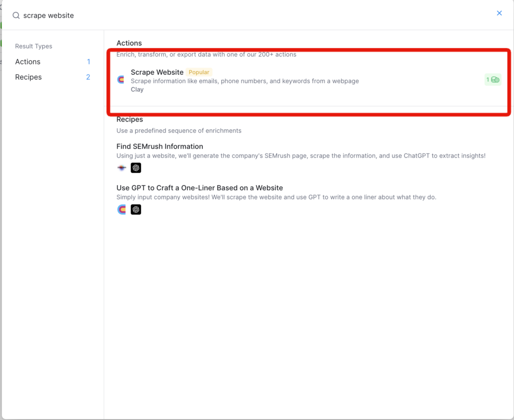Click the Clay icon under One-Liner recipe
This screenshot has height=420, width=514.
point(121,209)
